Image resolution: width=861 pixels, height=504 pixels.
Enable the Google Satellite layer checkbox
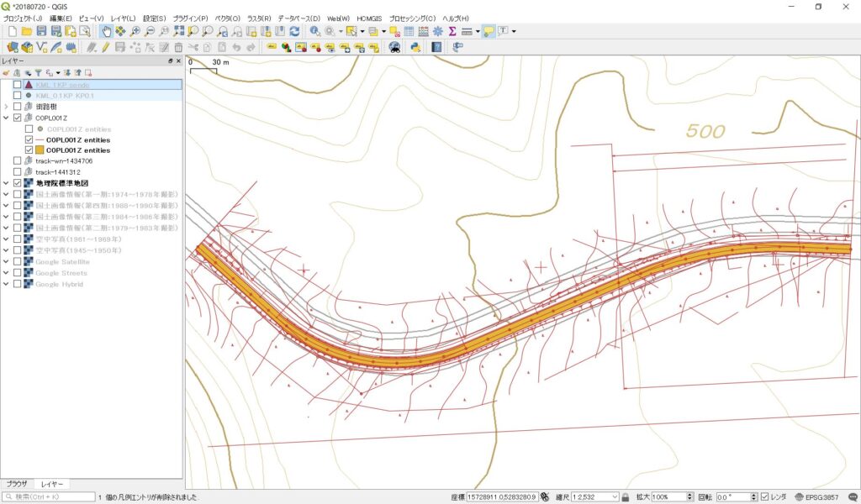click(x=17, y=262)
